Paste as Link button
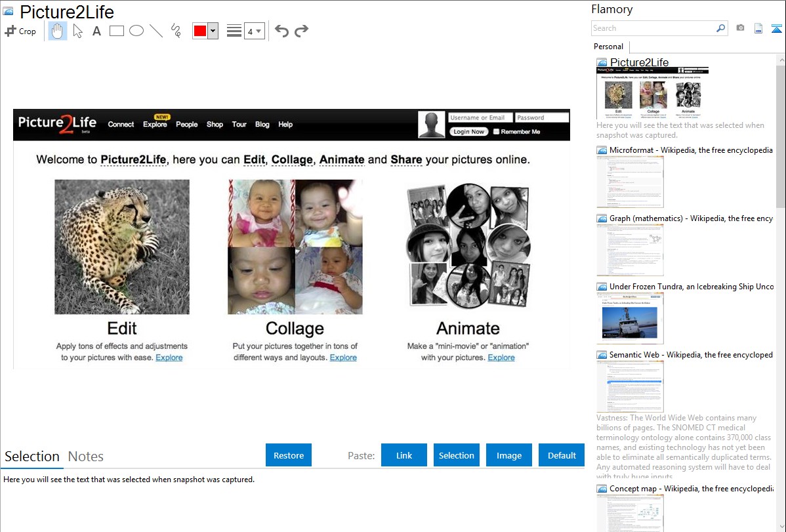This screenshot has width=786, height=532. 404,455
